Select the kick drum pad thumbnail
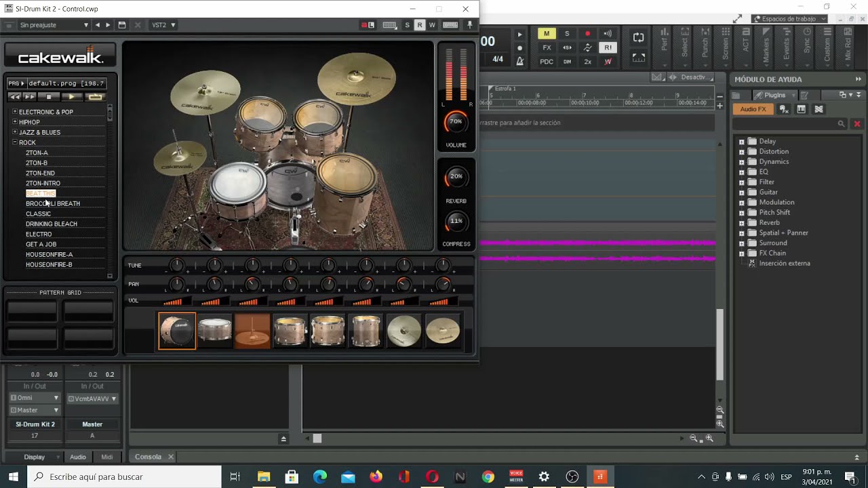Screen dimensions: 868x488 [177, 331]
